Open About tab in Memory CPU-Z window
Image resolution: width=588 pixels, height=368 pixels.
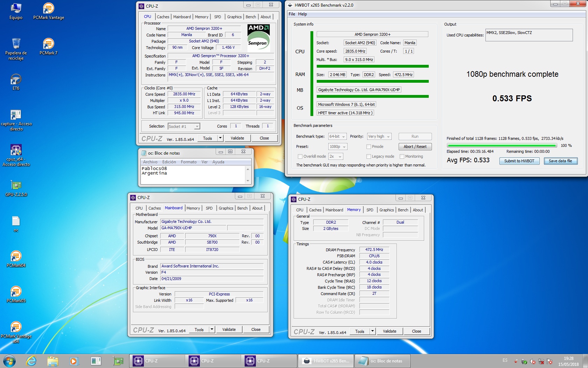point(418,210)
